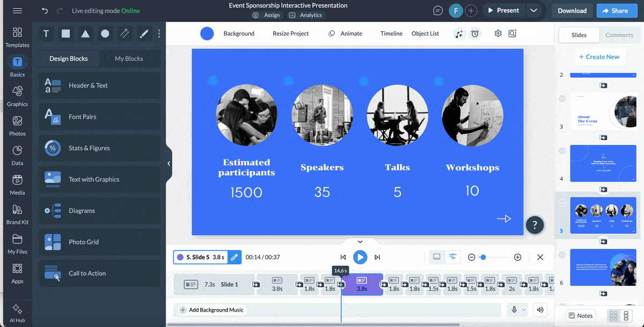Collapse the canvas bottom panel chevron

[x=360, y=241]
